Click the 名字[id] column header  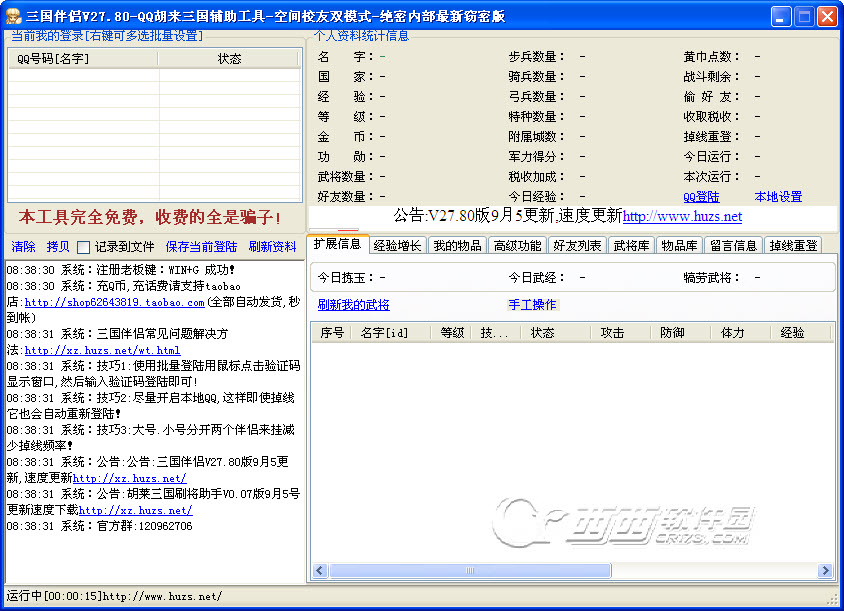[x=383, y=333]
